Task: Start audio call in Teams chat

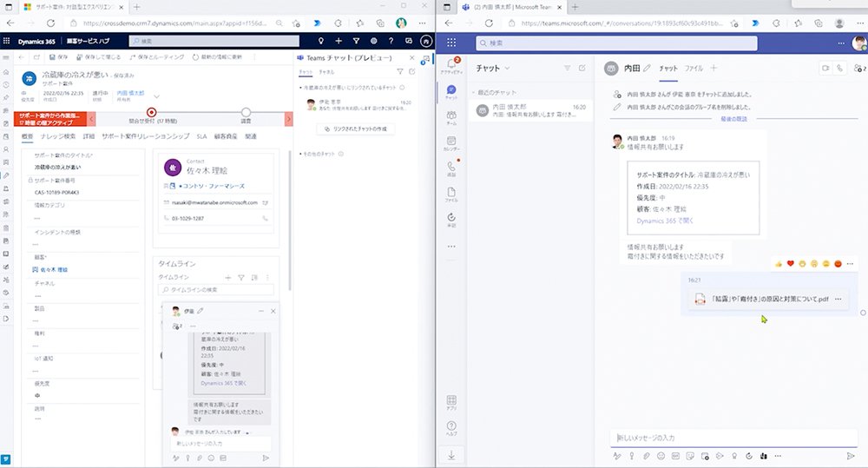Action: click(839, 68)
